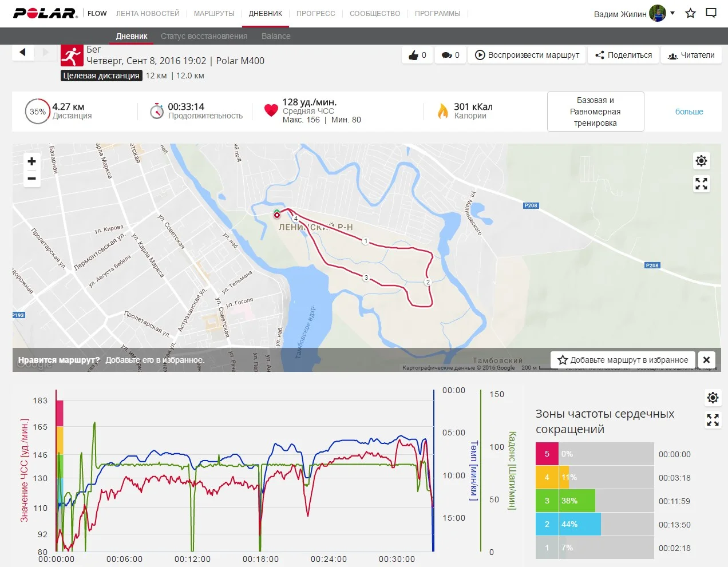
Task: Click Воспроизвести маршрут button
Action: point(527,55)
